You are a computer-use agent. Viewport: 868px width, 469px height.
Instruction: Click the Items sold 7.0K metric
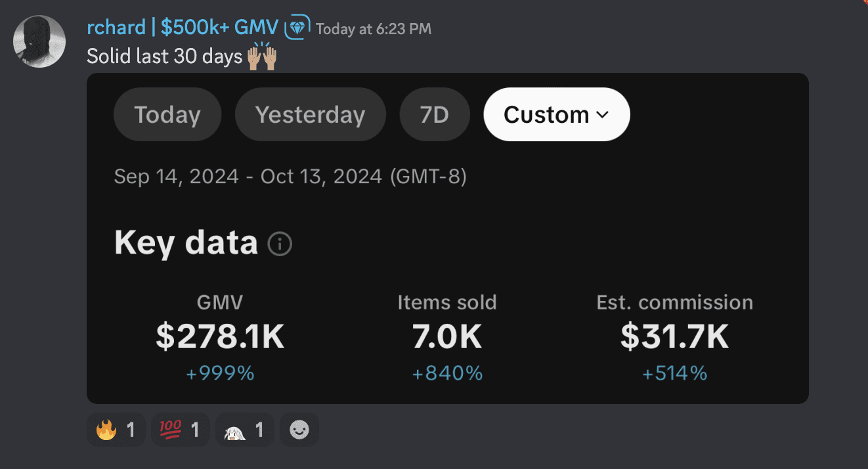tap(447, 336)
